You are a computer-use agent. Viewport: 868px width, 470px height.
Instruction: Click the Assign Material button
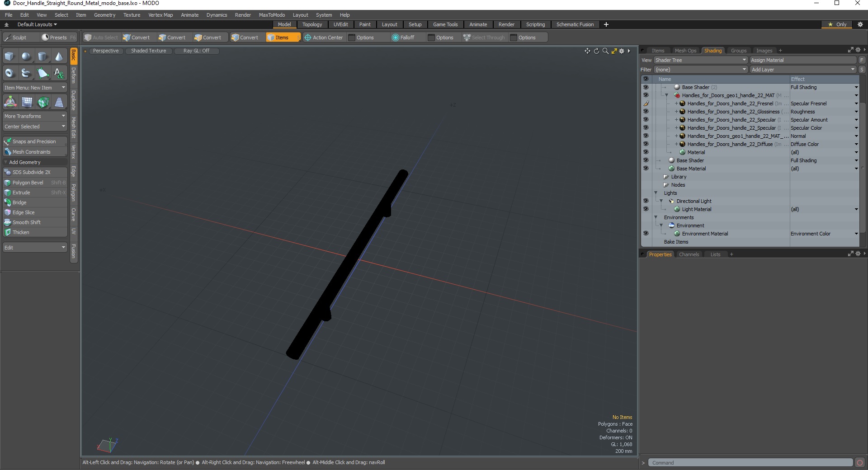[803, 60]
